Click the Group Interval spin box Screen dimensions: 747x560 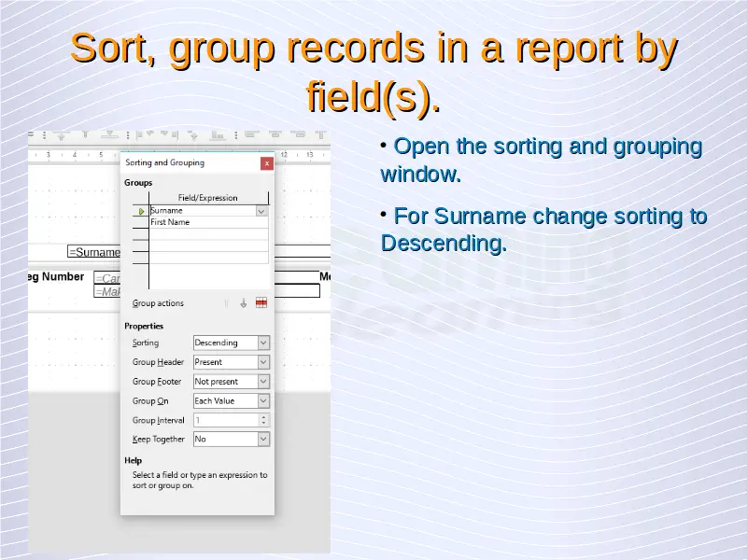coord(232,420)
